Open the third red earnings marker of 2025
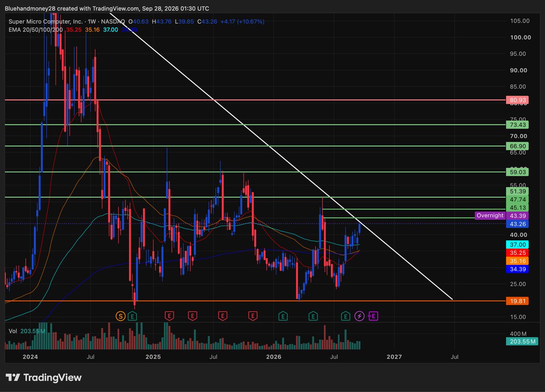545x392 pixels. 223,315
